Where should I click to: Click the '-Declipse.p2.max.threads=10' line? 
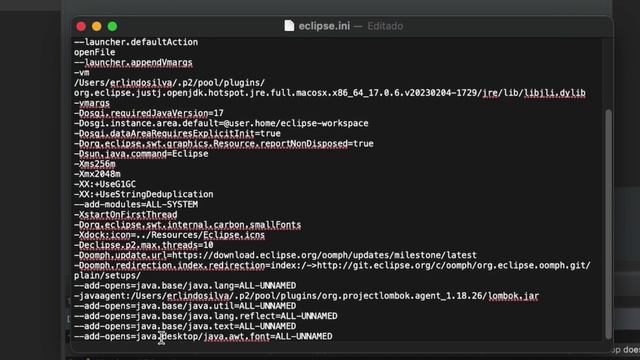[144, 245]
